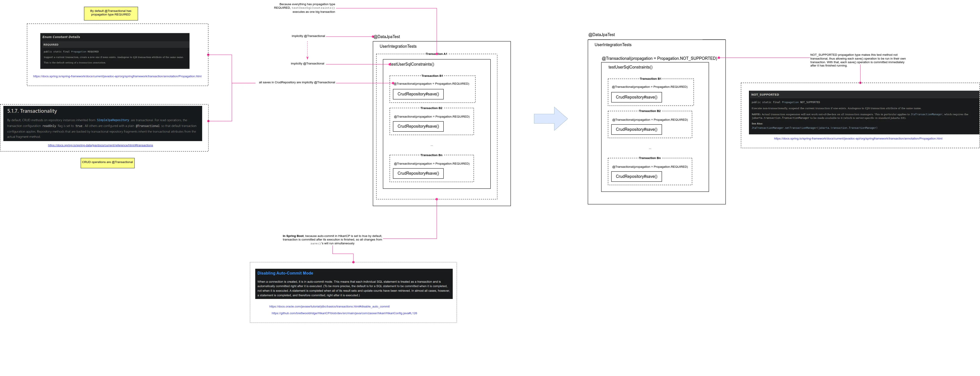
Task: Click the big blue right-pointing arrow
Action: (551, 119)
